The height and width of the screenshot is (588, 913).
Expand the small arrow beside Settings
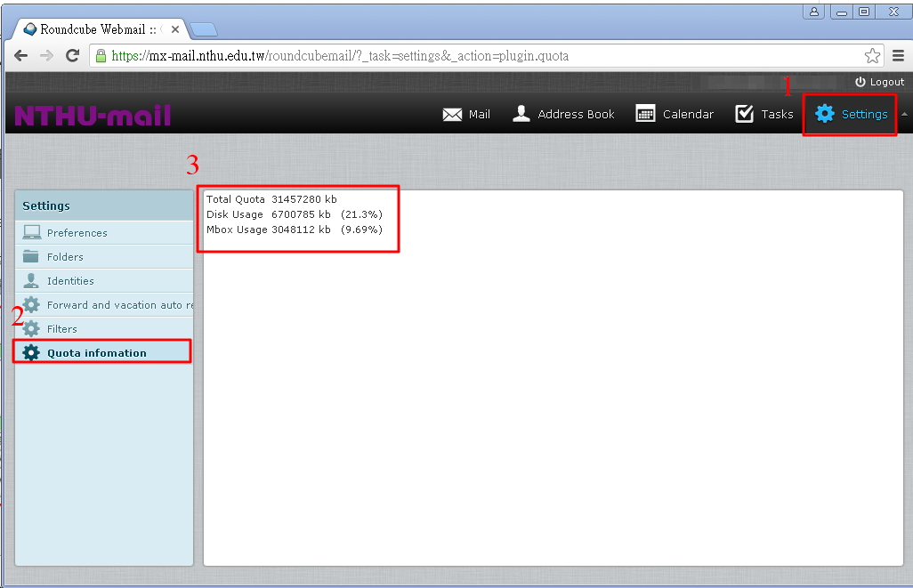tap(904, 115)
